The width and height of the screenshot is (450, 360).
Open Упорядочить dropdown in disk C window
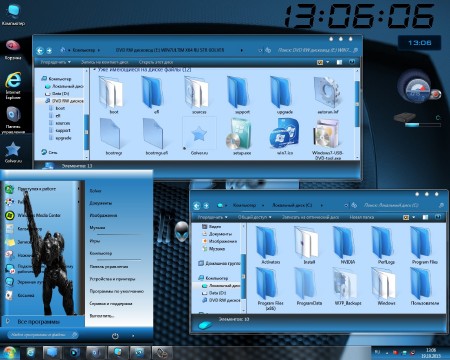coord(212,217)
